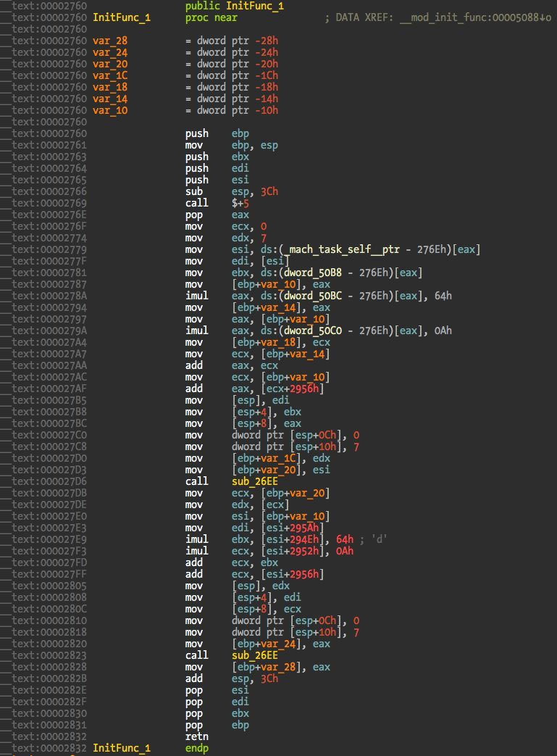
Task: Select the retn instruction
Action: pyautogui.click(x=197, y=736)
